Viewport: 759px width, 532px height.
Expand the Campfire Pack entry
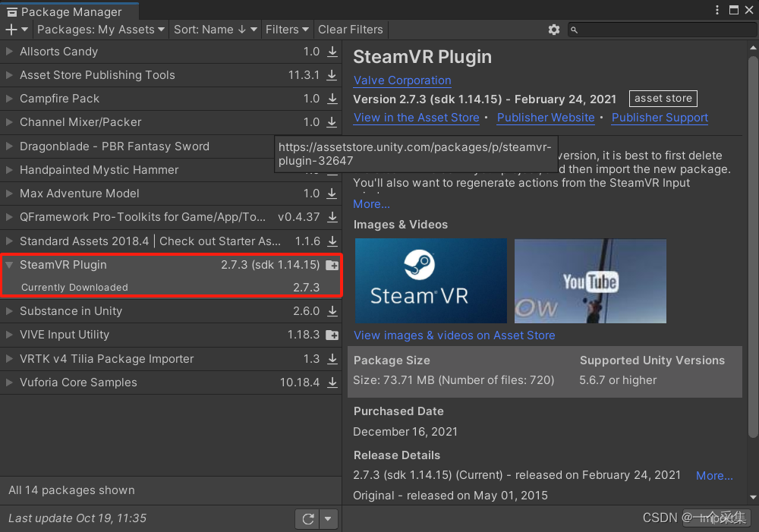pos(8,98)
